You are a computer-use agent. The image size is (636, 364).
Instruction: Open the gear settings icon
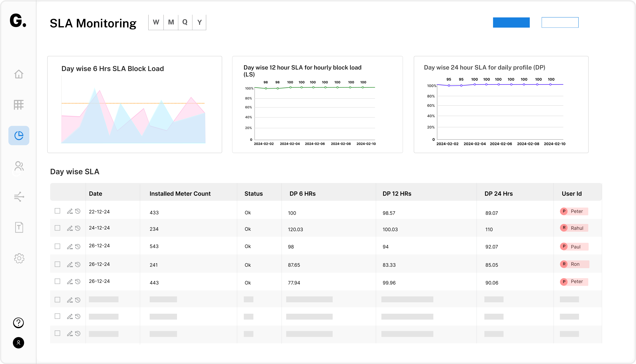click(19, 258)
